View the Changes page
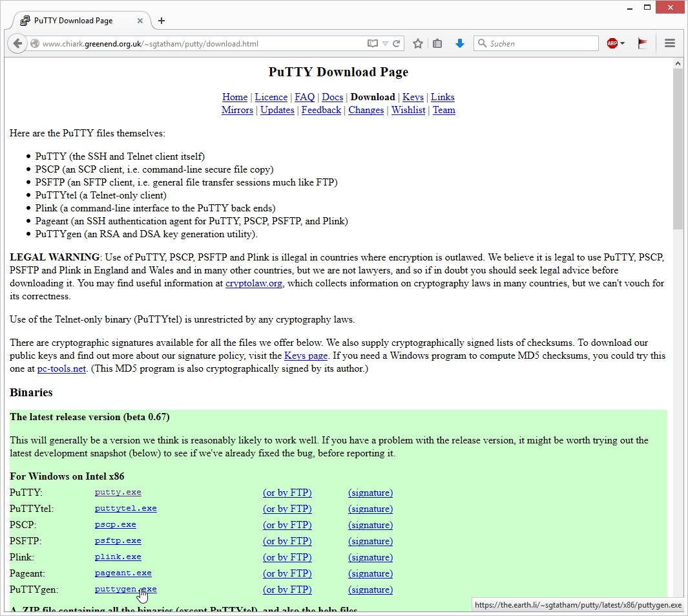 (366, 110)
